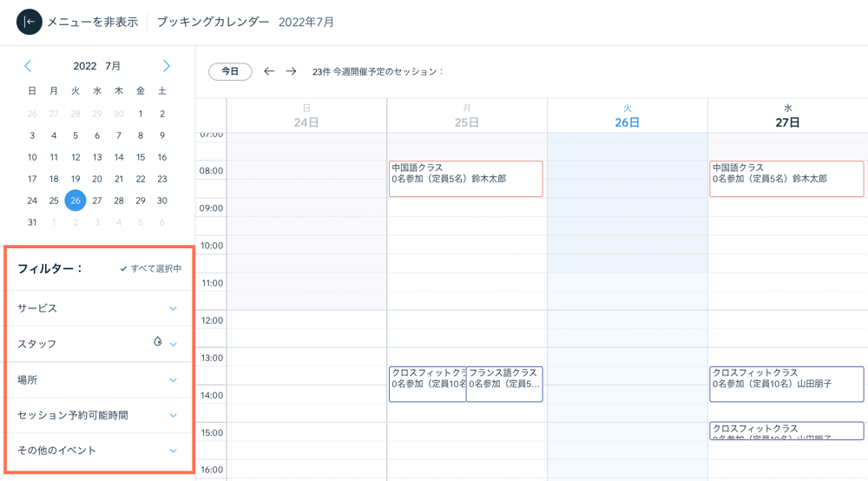The image size is (868, 481).
Task: Click the droplet icon beside スタッフ
Action: (157, 342)
